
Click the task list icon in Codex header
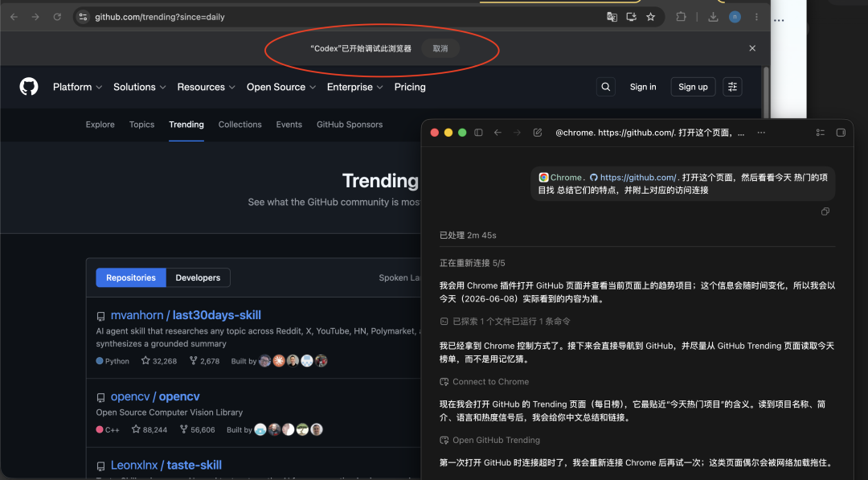821,133
